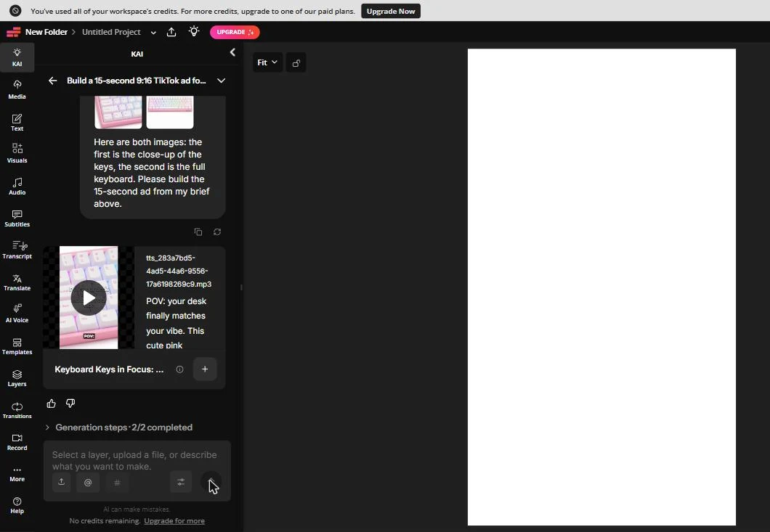The width and height of the screenshot is (770, 532).
Task: Click the send prompt button
Action: pos(211,482)
